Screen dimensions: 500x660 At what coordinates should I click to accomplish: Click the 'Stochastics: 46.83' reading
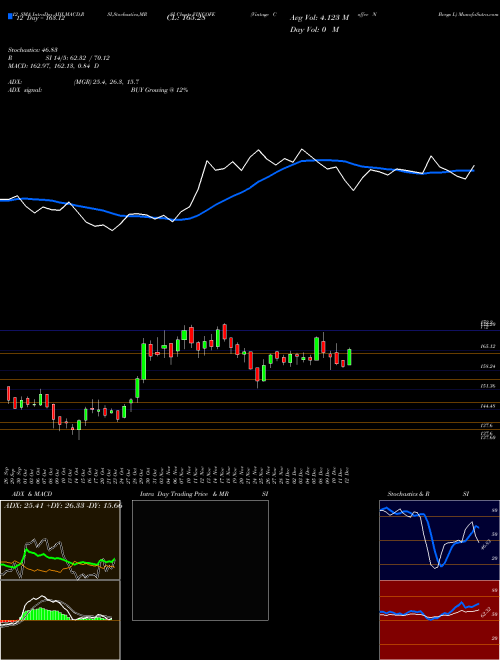pyautogui.click(x=32, y=50)
